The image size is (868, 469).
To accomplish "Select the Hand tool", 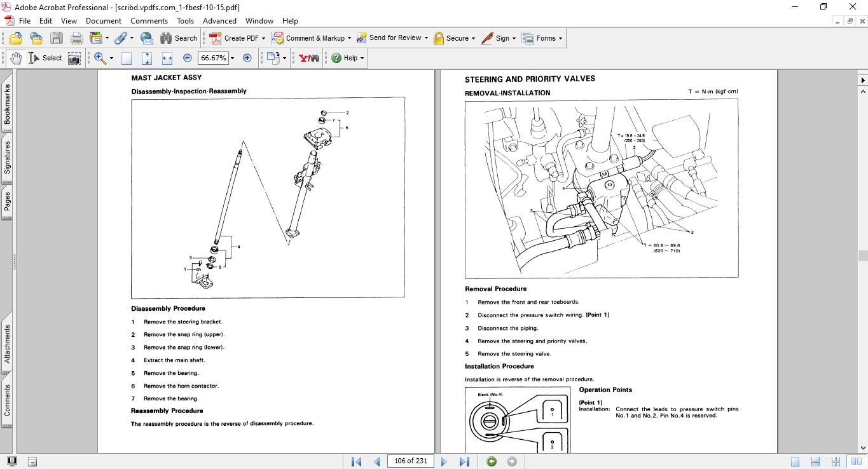I will [15, 58].
